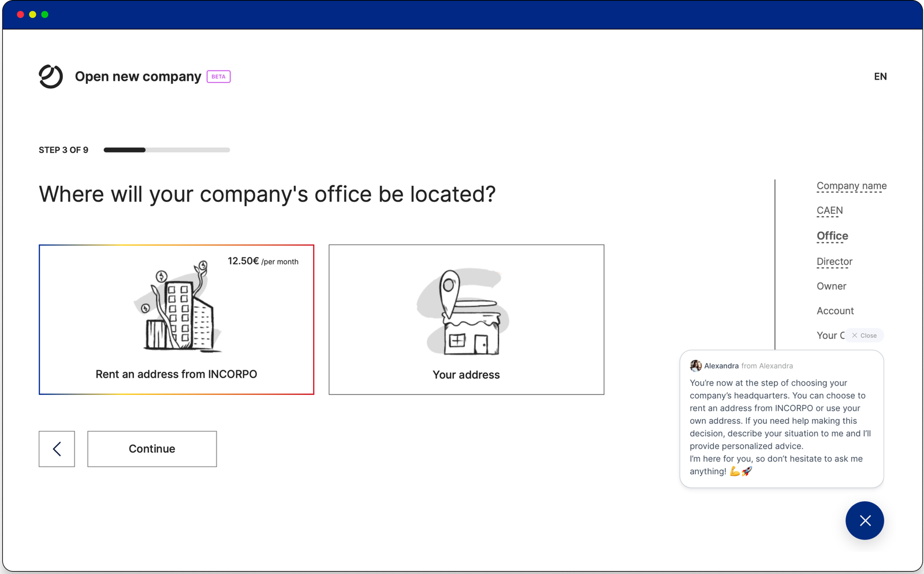Select the Account step in sidebar
This screenshot has width=924, height=574.
(835, 311)
